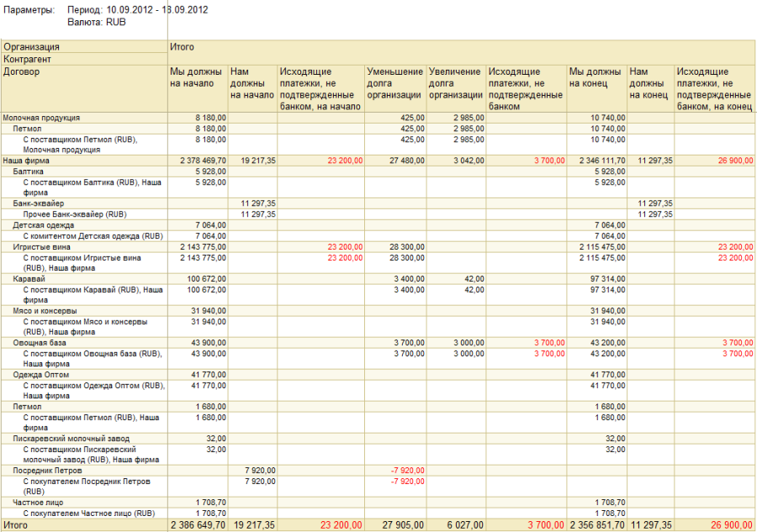Viewport: 757px width, 532px height.
Task: Select the Наша фирма value "27 480,00"
Action: [407, 161]
